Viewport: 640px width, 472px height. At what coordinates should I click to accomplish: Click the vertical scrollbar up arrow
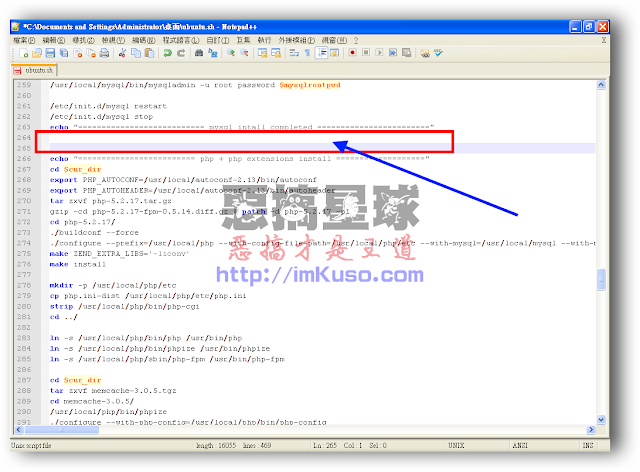(x=601, y=85)
